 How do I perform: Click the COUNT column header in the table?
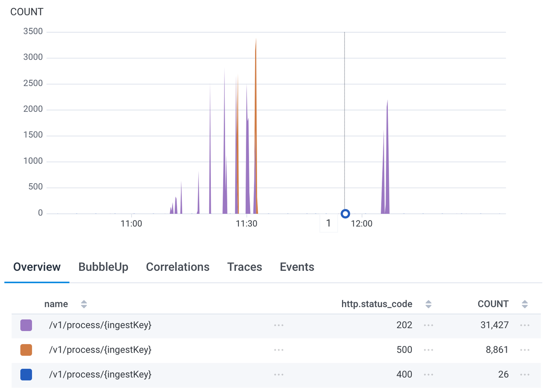pyautogui.click(x=493, y=304)
